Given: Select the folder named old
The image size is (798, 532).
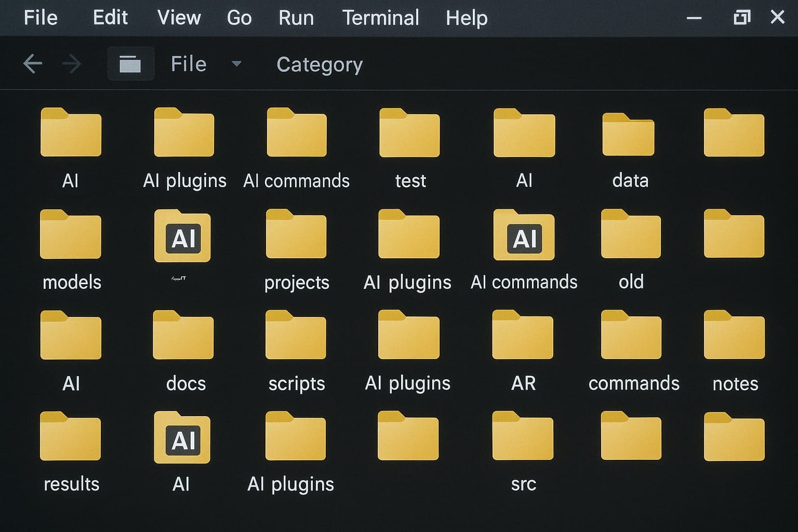Looking at the screenshot, I should (631, 234).
